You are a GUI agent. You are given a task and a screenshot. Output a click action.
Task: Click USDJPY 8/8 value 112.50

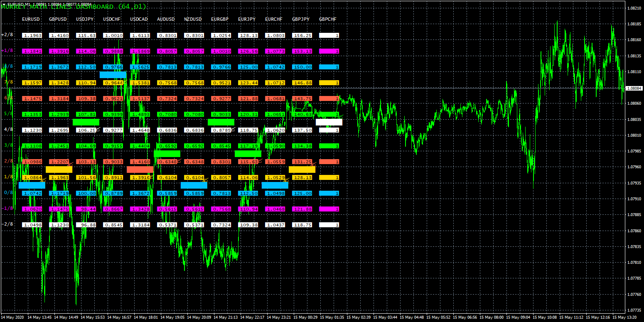tap(86, 67)
